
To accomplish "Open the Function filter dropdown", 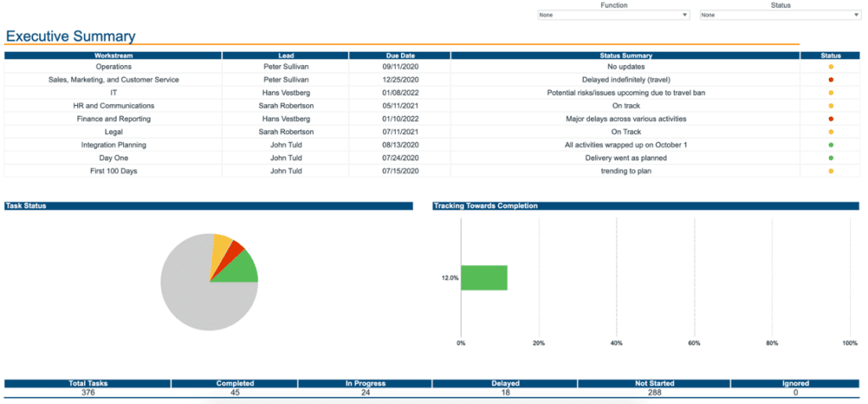I will (614, 15).
